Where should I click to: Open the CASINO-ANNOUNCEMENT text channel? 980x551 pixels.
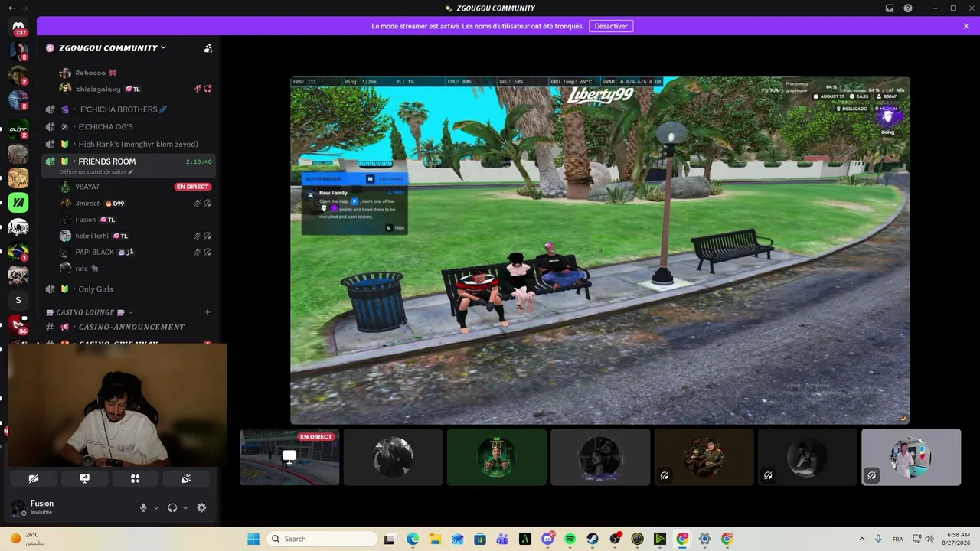pos(129,327)
